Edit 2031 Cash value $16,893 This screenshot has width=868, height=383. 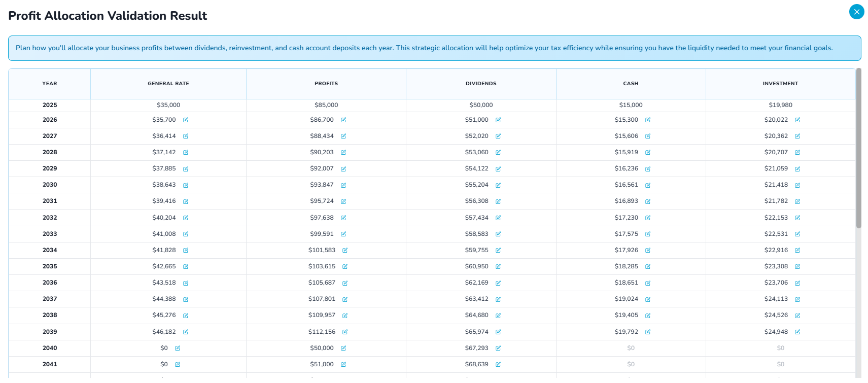(x=648, y=201)
